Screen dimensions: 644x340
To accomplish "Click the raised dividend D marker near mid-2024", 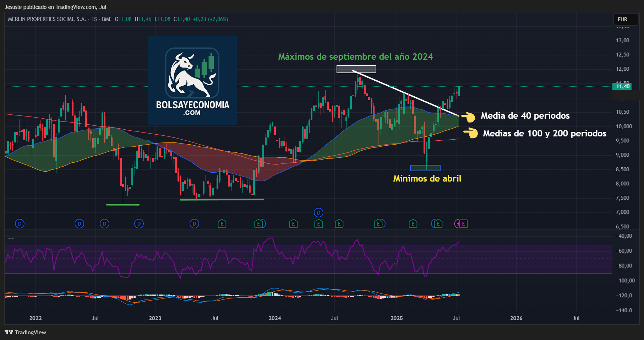I will (319, 213).
